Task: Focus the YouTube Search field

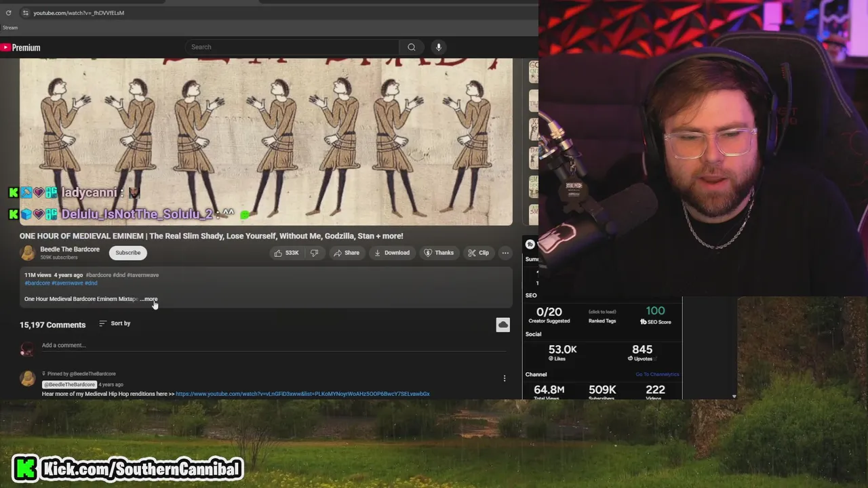Action: pyautogui.click(x=292, y=47)
